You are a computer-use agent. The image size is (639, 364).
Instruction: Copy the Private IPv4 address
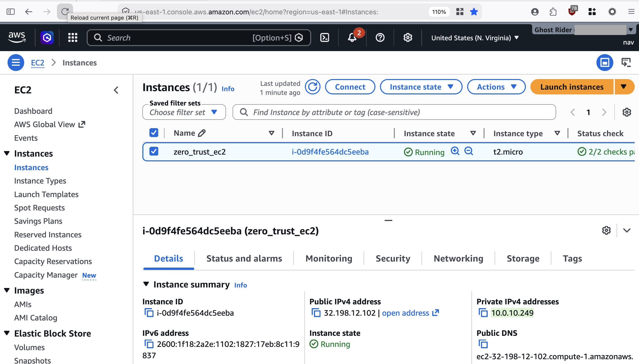coord(483,313)
